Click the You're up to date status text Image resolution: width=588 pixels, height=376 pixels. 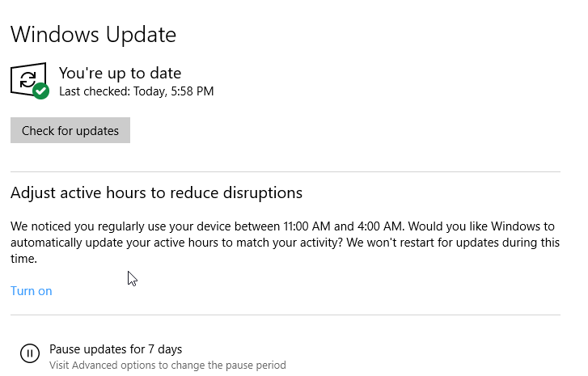pos(120,73)
